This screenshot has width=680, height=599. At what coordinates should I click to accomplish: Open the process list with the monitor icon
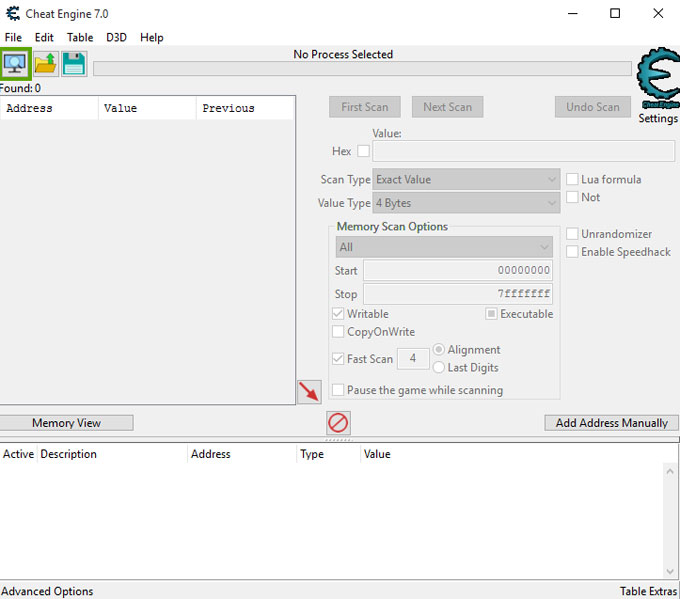coord(16,64)
